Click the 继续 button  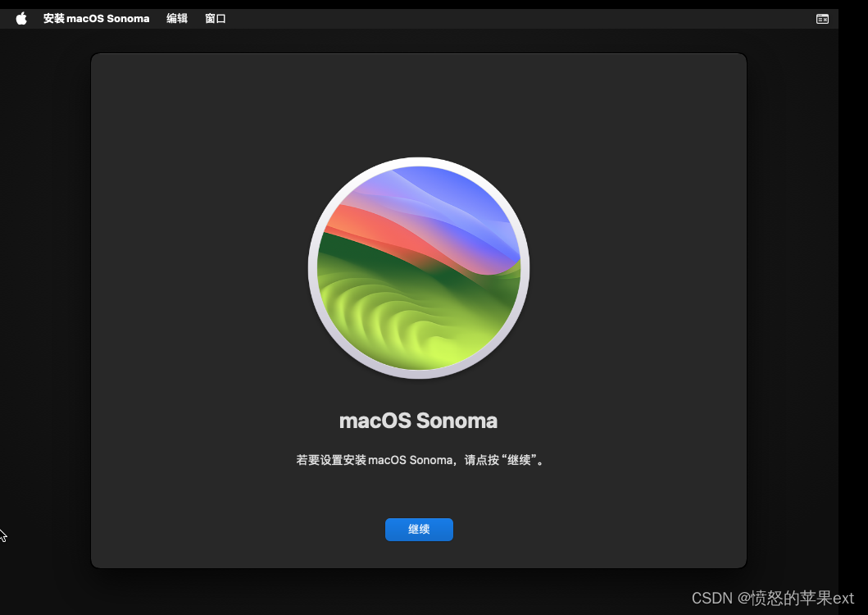[x=419, y=530]
